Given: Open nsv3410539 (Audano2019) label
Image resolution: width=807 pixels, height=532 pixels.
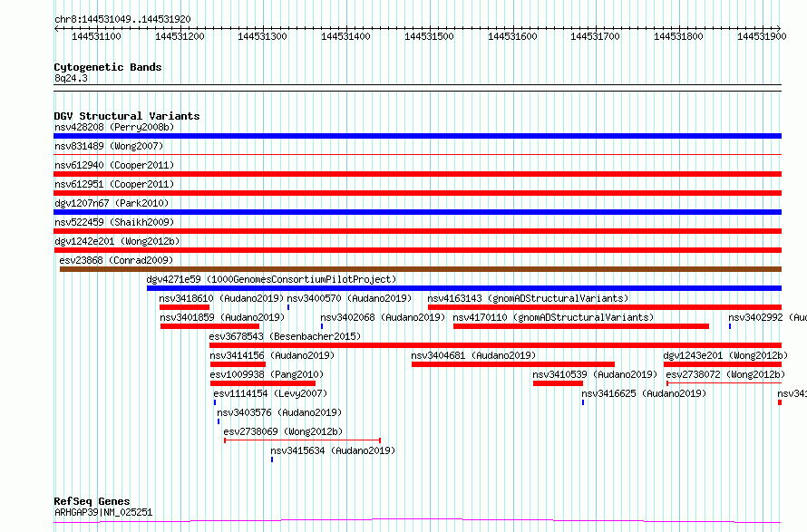Looking at the screenshot, I should pyautogui.click(x=595, y=374).
